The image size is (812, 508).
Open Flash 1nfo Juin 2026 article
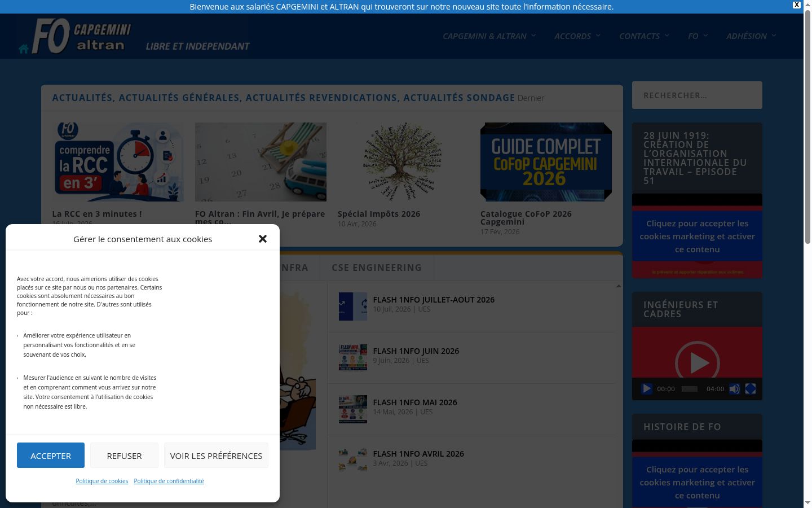point(416,351)
